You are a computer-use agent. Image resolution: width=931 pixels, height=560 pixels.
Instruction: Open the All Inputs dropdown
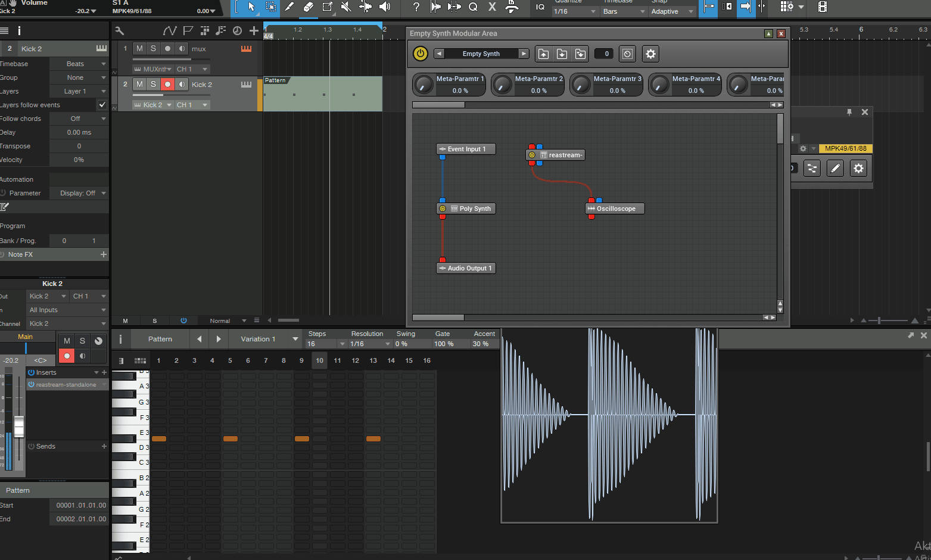pyautogui.click(x=67, y=310)
